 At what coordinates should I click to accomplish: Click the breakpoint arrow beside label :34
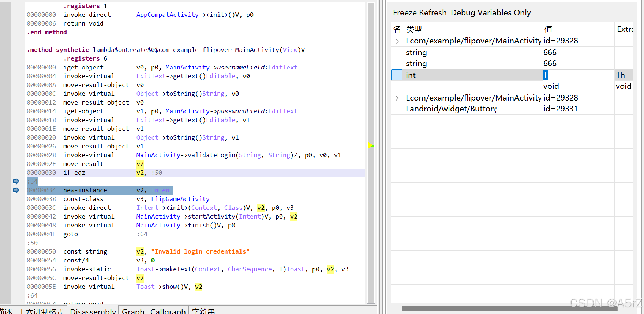(16, 181)
